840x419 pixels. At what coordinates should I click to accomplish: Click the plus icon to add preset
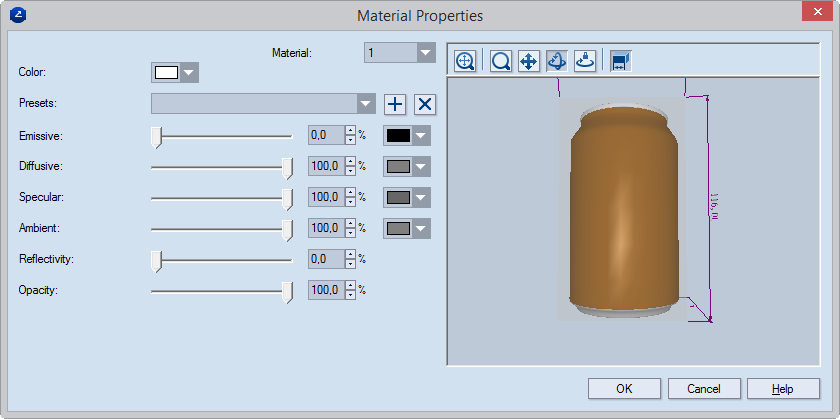(395, 104)
